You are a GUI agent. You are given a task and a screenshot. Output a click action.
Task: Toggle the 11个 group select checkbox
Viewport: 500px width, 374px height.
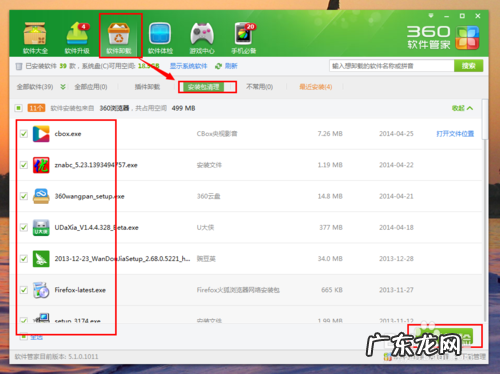[x=18, y=108]
